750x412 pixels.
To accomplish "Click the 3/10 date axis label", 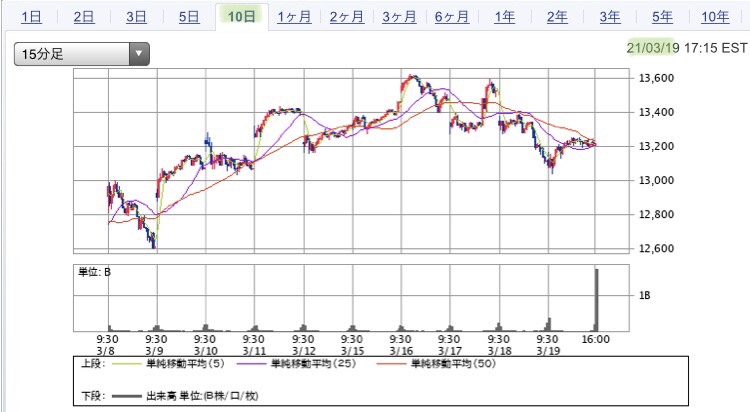I will point(205,351).
